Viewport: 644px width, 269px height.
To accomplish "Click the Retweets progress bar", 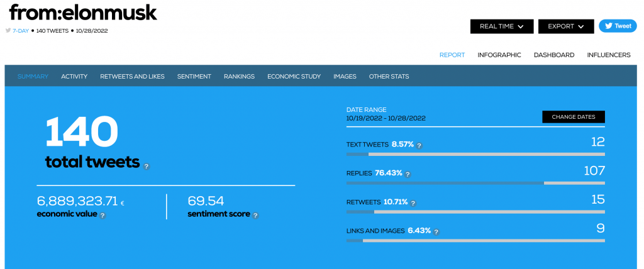I will 475,212.
